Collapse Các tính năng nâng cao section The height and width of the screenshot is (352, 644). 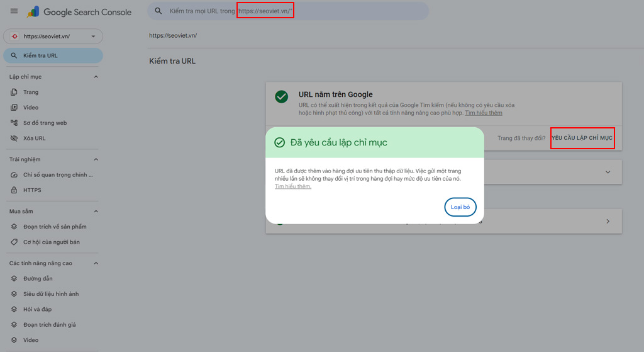(96, 263)
